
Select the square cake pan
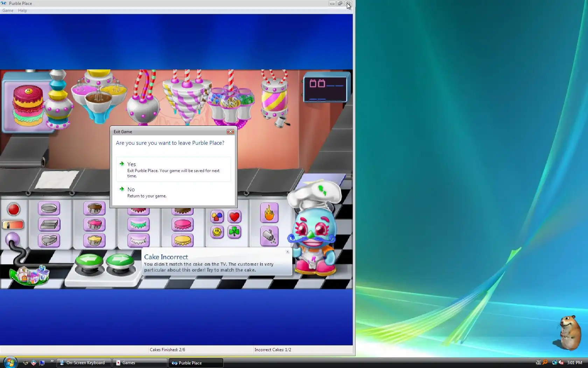49,224
